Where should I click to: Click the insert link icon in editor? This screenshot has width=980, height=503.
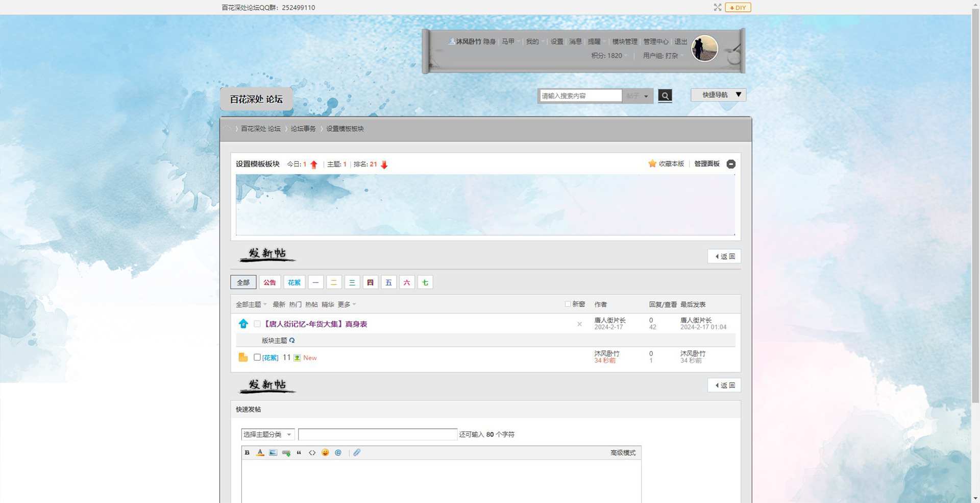[286, 452]
